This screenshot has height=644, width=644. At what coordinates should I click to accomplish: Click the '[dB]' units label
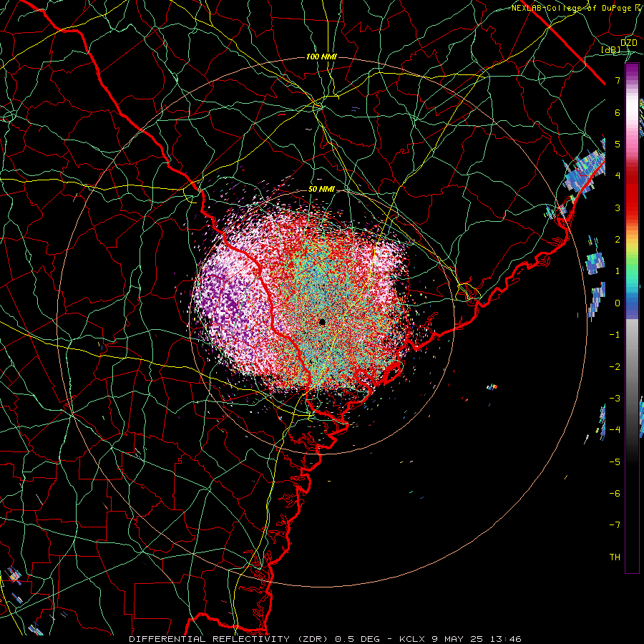tap(611, 49)
